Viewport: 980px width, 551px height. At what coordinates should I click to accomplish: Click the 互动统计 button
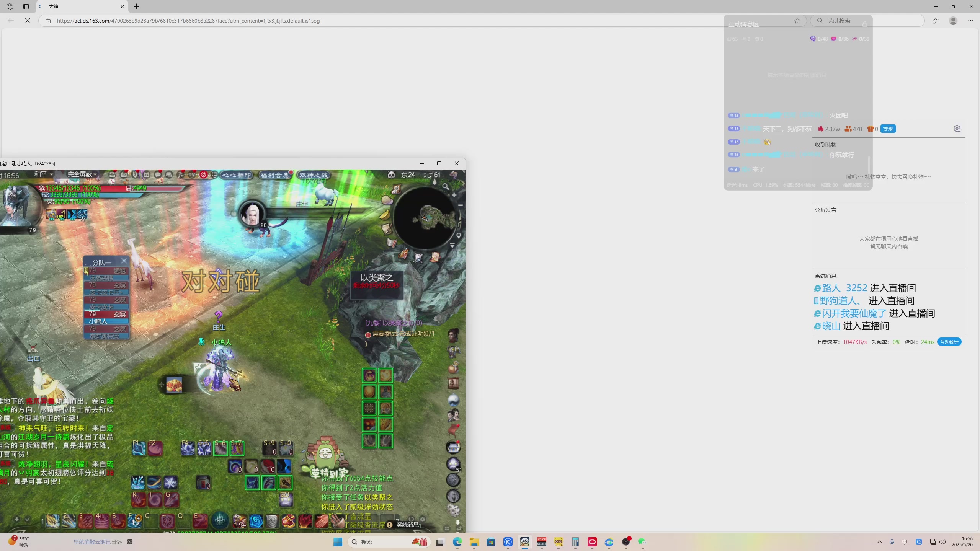949,342
